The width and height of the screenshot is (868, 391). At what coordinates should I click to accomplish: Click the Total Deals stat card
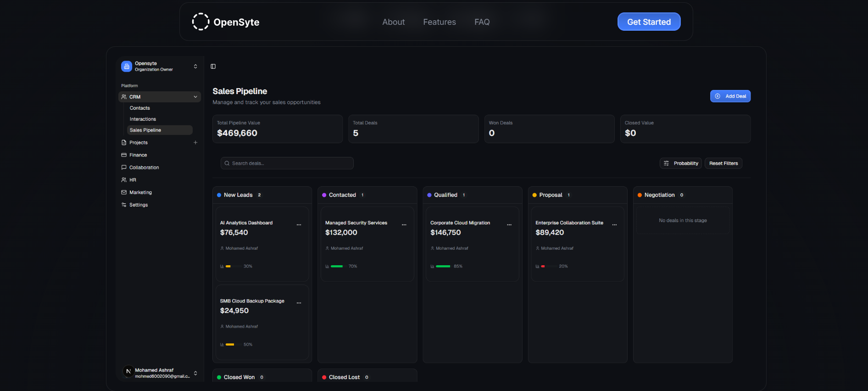tap(413, 129)
